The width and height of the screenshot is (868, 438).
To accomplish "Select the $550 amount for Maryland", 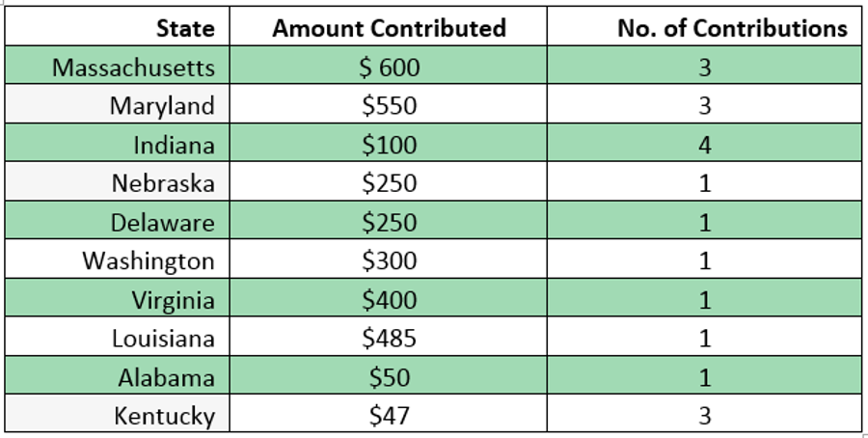I will point(390,106).
